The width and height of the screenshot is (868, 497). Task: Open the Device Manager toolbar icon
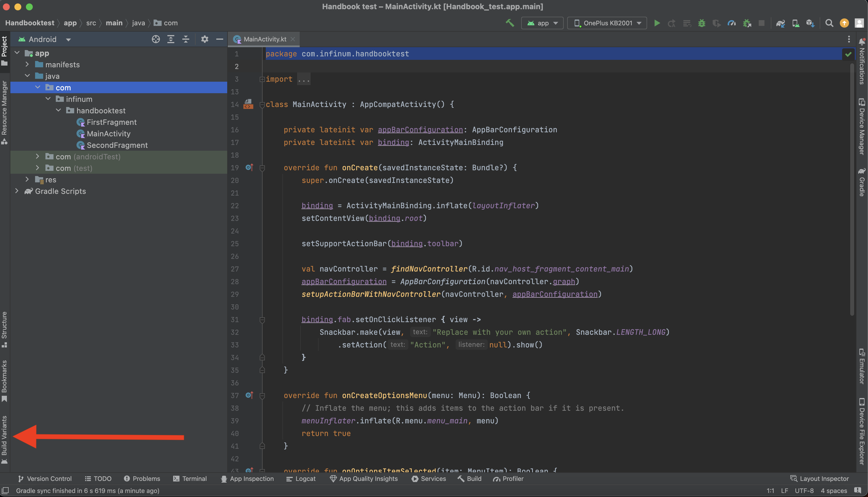point(796,23)
